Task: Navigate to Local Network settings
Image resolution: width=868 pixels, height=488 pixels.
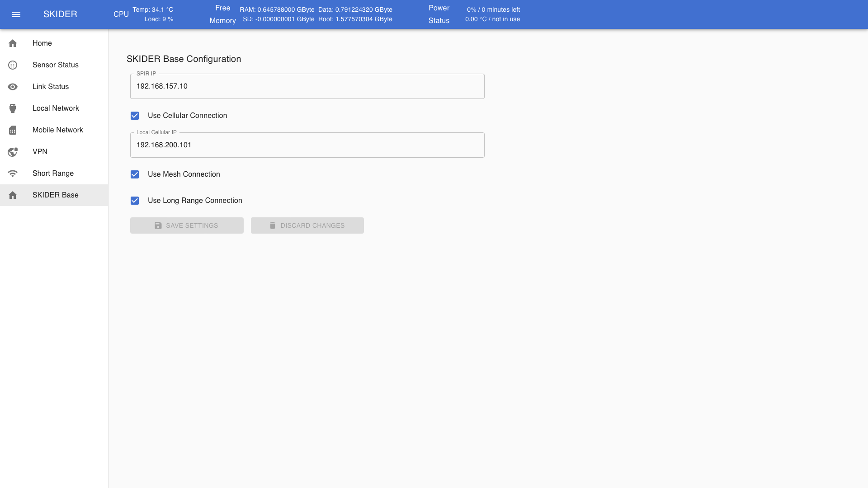Action: tap(54, 108)
